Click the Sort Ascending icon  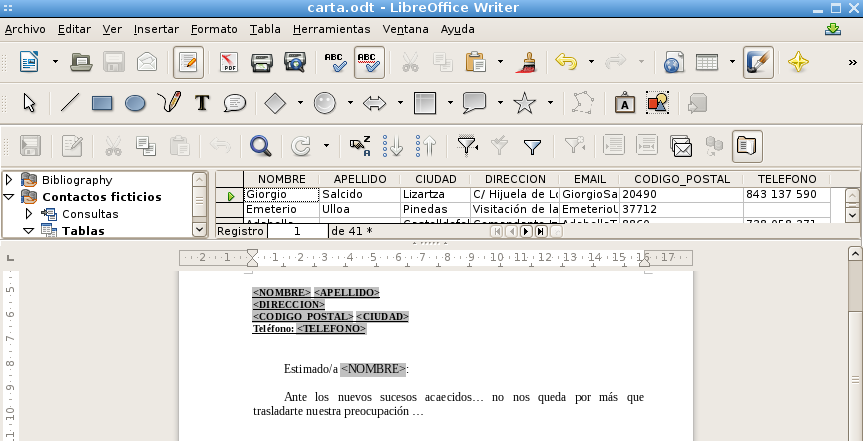(394, 146)
